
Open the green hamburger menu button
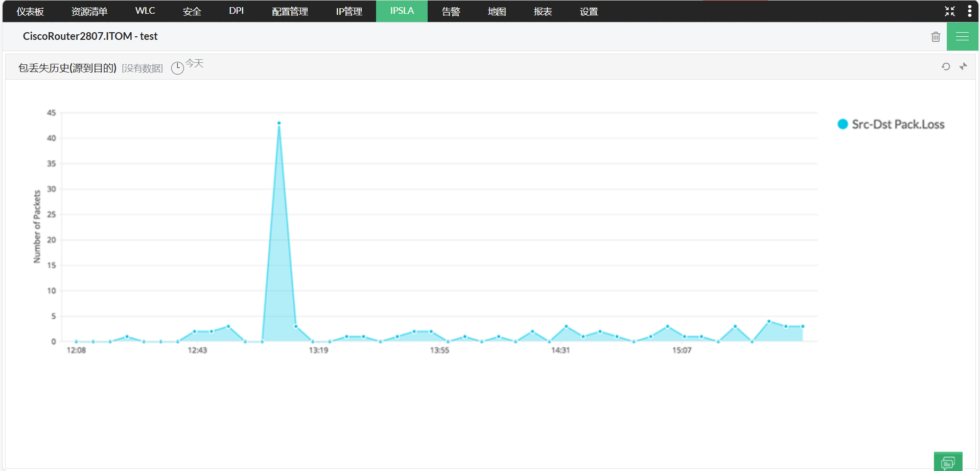point(962,36)
